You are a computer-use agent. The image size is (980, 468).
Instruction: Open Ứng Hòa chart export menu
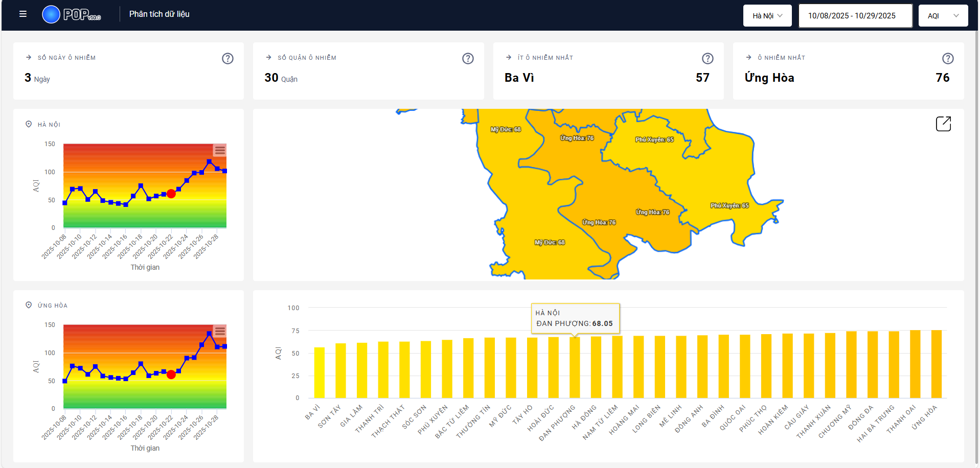(220, 331)
